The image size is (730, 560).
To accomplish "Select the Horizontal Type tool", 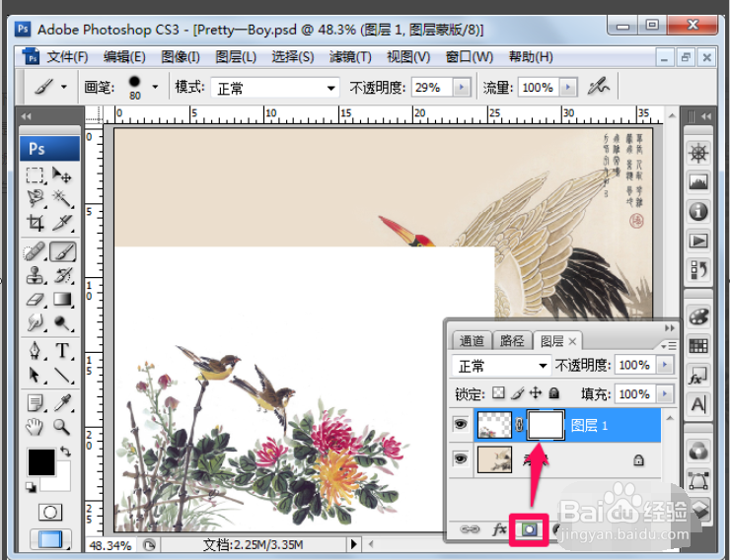I will click(63, 351).
